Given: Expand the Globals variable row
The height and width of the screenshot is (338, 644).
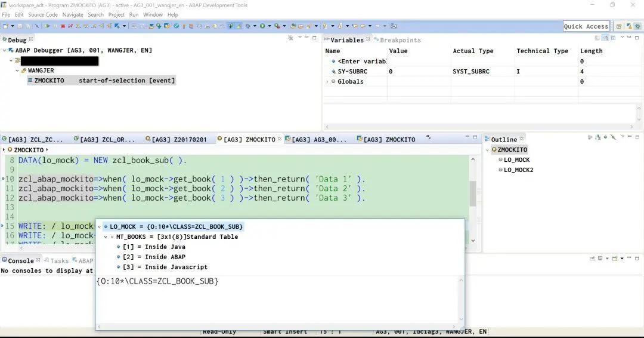Looking at the screenshot, I should click(327, 82).
